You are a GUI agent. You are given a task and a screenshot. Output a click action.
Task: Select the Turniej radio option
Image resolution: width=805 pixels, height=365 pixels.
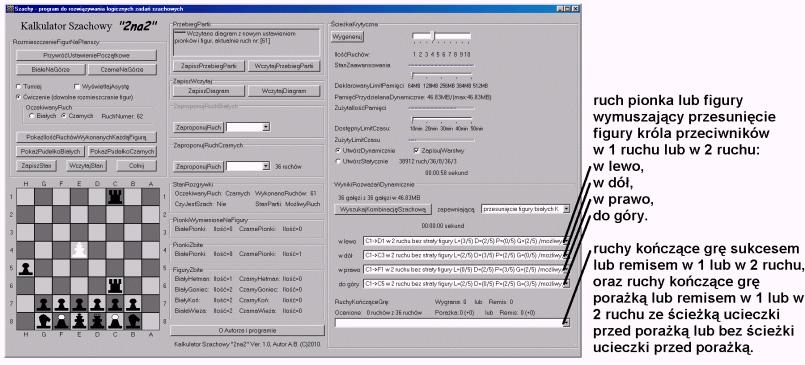(19, 87)
